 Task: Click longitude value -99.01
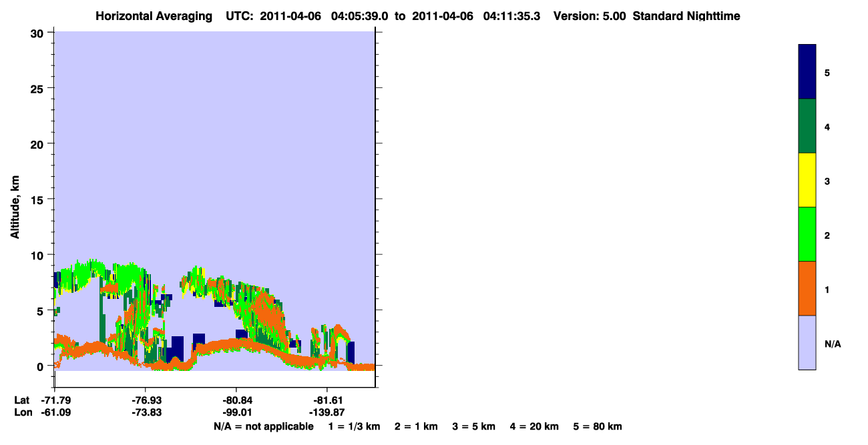[x=236, y=412]
